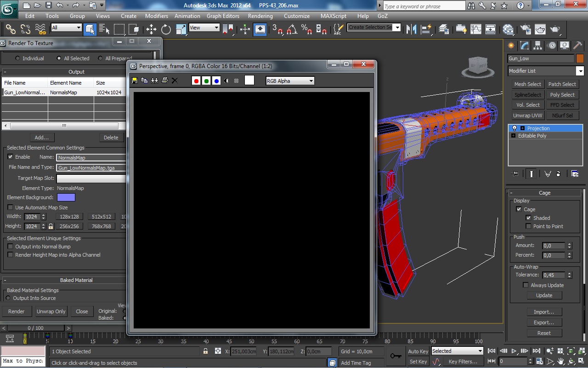Click the Mirror tool icon
The height and width of the screenshot is (368, 588).
tap(411, 29)
